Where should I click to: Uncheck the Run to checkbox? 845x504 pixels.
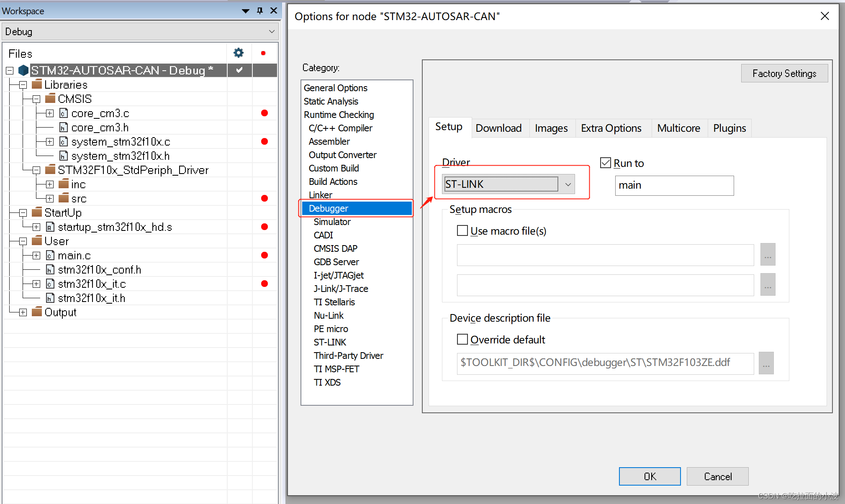tap(605, 163)
